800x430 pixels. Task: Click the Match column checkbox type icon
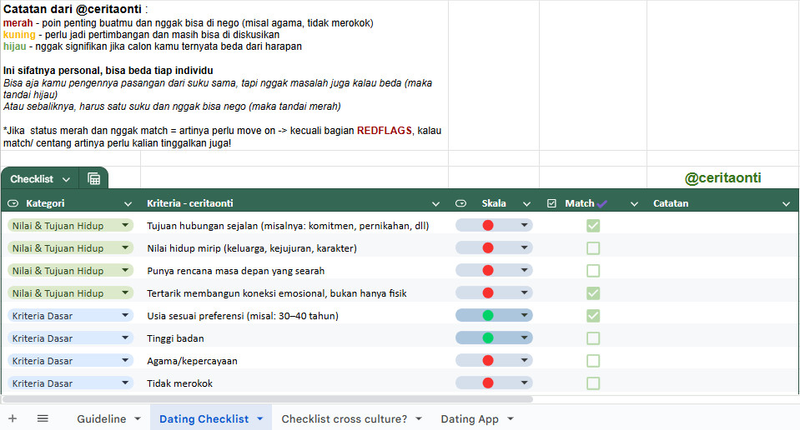[552, 204]
